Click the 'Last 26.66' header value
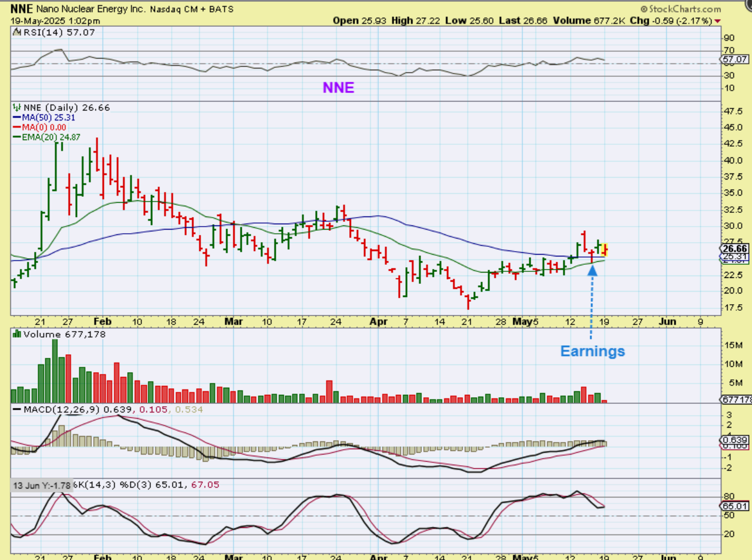 524,21
